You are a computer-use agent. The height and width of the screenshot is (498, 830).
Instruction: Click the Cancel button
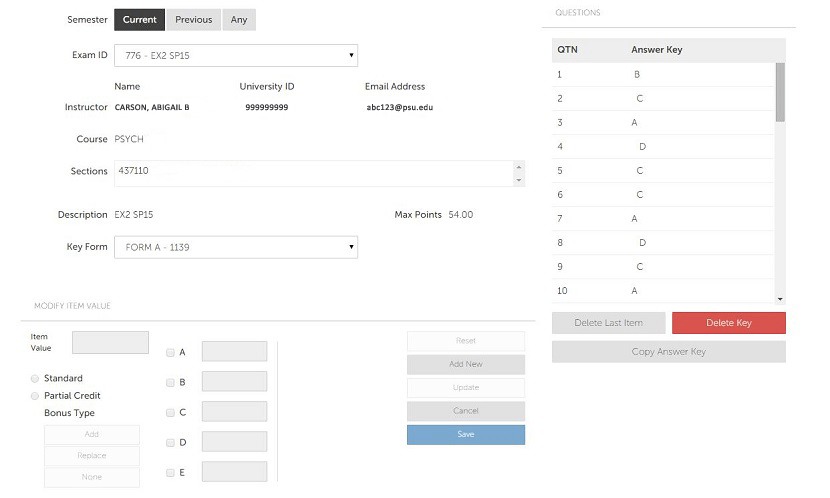pyautogui.click(x=466, y=411)
